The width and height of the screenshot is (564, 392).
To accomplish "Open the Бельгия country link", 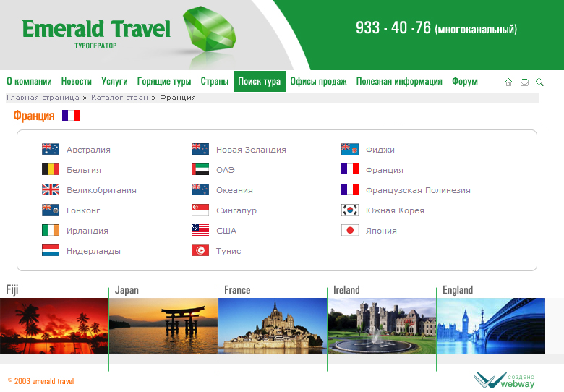I will (x=84, y=170).
